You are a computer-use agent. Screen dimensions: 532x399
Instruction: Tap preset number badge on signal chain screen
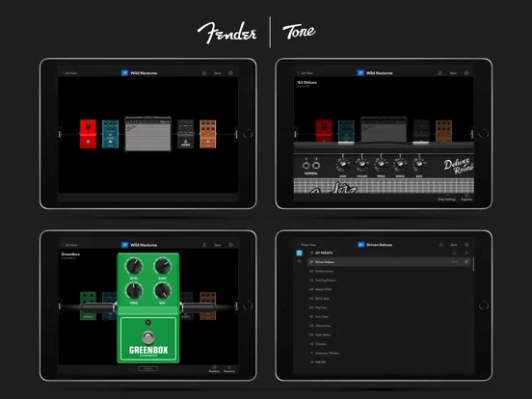click(124, 73)
